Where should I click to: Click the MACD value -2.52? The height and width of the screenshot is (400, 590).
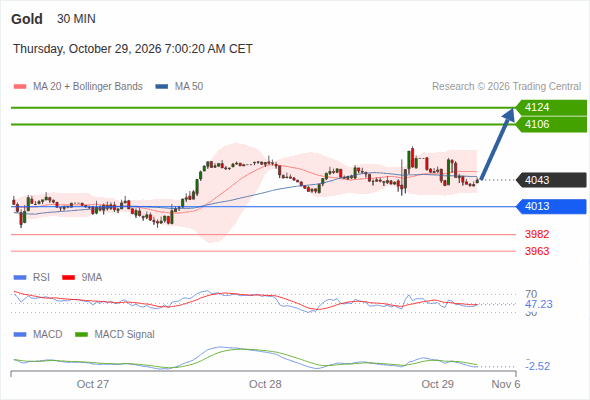pos(538,366)
